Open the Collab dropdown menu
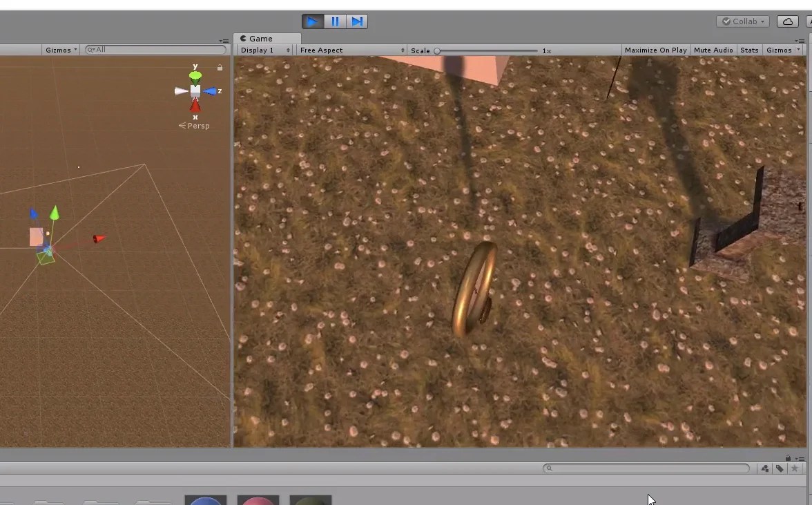 [x=742, y=21]
